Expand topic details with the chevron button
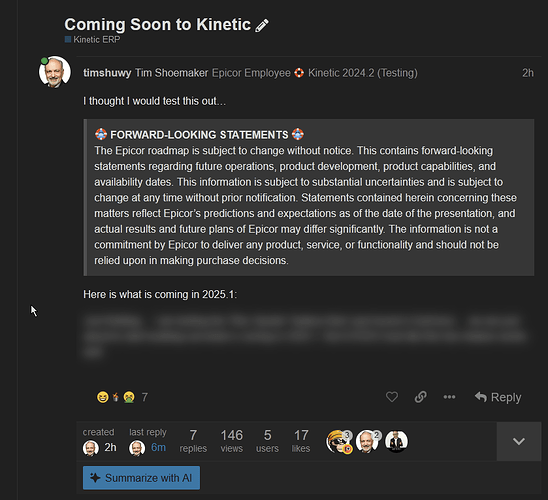 pyautogui.click(x=519, y=441)
